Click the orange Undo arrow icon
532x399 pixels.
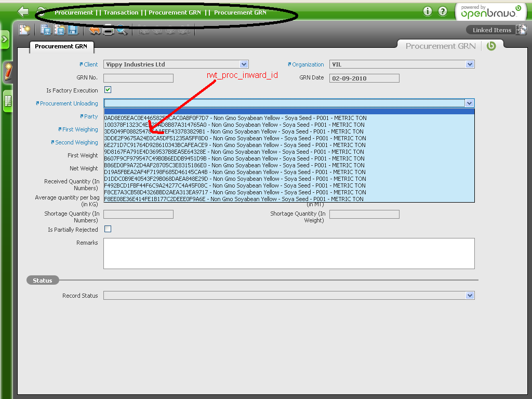coord(95,30)
